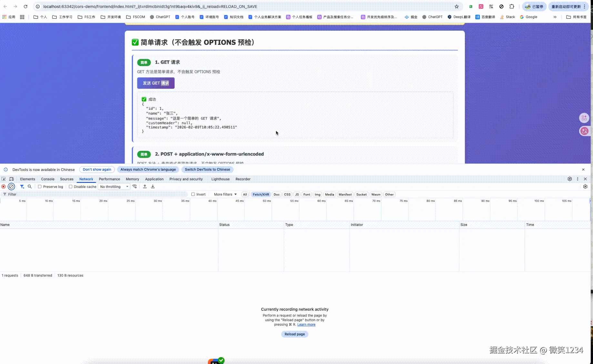Check the Disable cache option
593x364 pixels.
[x=70, y=187]
